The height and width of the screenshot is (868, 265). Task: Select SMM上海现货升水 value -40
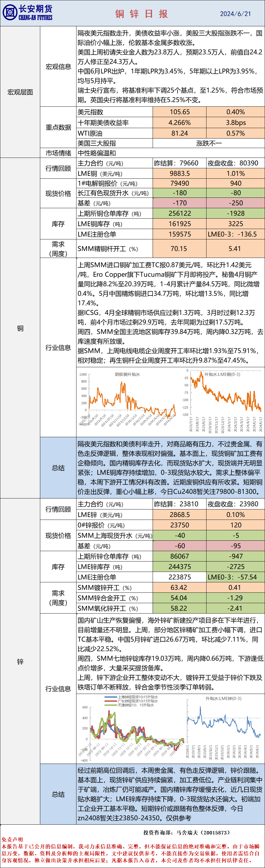(180, 535)
